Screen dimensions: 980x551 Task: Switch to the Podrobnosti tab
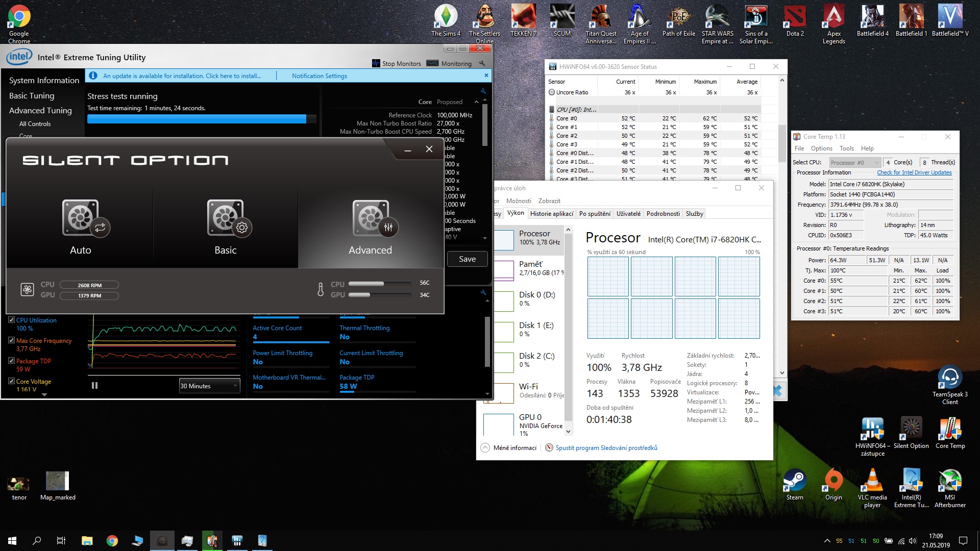point(663,214)
